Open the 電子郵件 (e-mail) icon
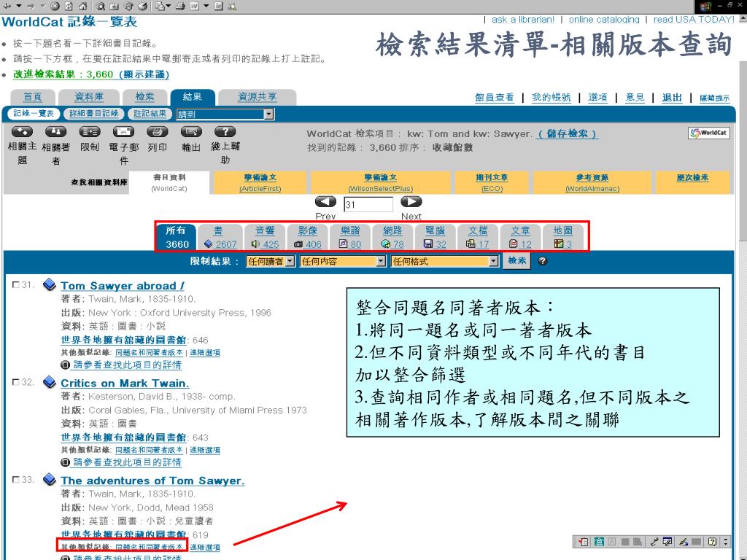 [123, 132]
